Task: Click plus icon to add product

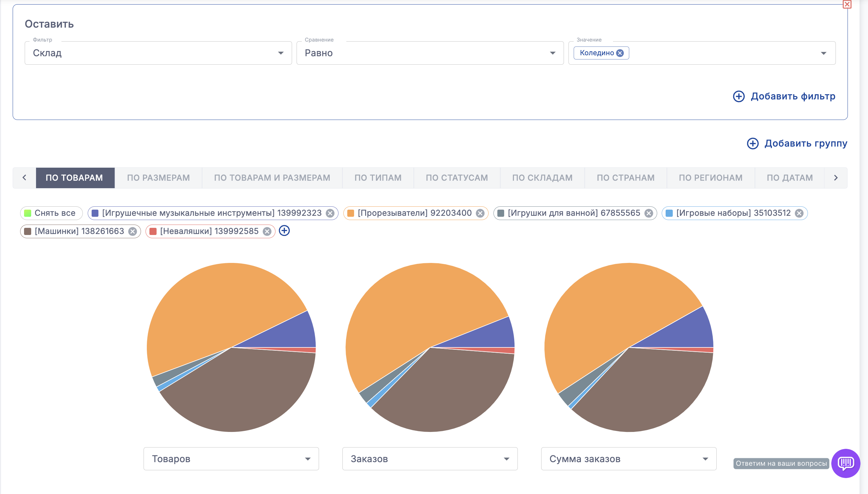Action: [x=284, y=231]
